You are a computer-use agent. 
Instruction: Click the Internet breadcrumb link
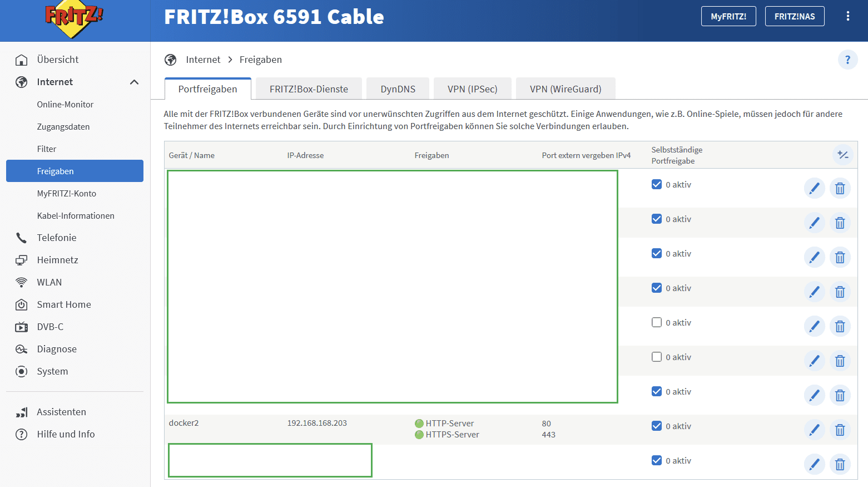tap(203, 60)
